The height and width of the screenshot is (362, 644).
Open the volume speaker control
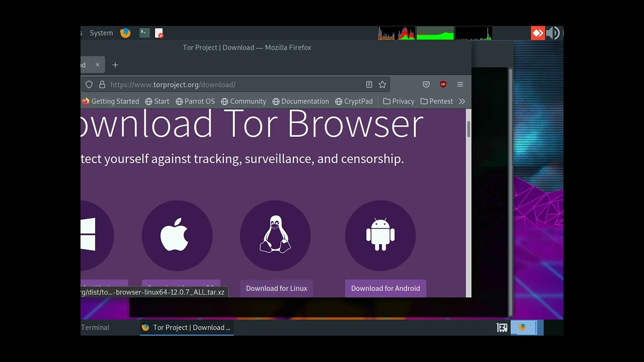(x=552, y=33)
